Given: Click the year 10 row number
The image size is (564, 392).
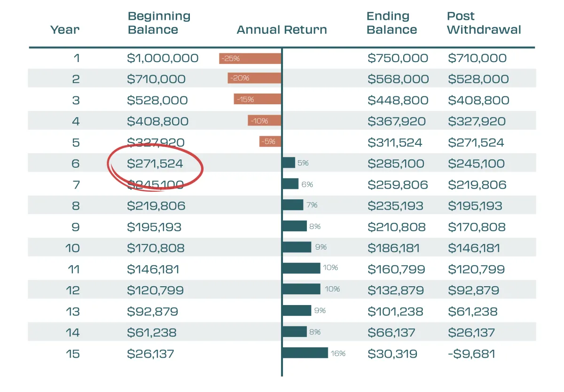Looking at the screenshot, I should (x=72, y=248).
